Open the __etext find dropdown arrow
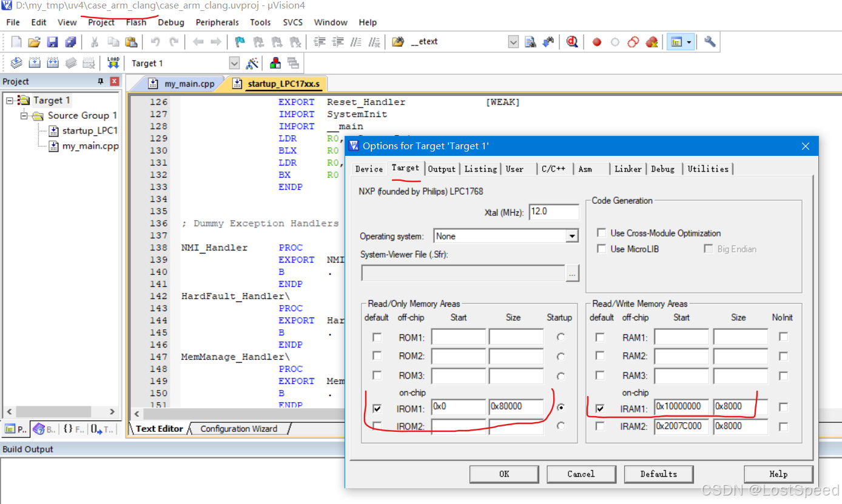This screenshot has height=504, width=842. [513, 42]
